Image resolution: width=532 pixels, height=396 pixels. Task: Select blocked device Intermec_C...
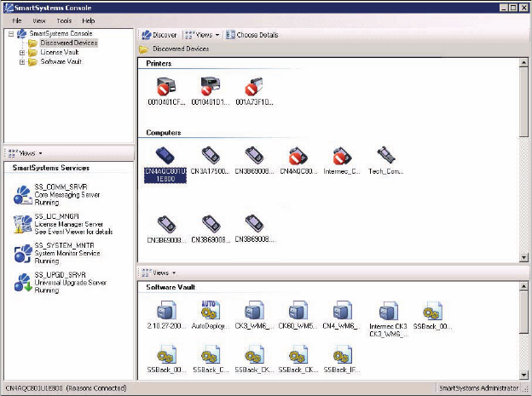point(342,156)
